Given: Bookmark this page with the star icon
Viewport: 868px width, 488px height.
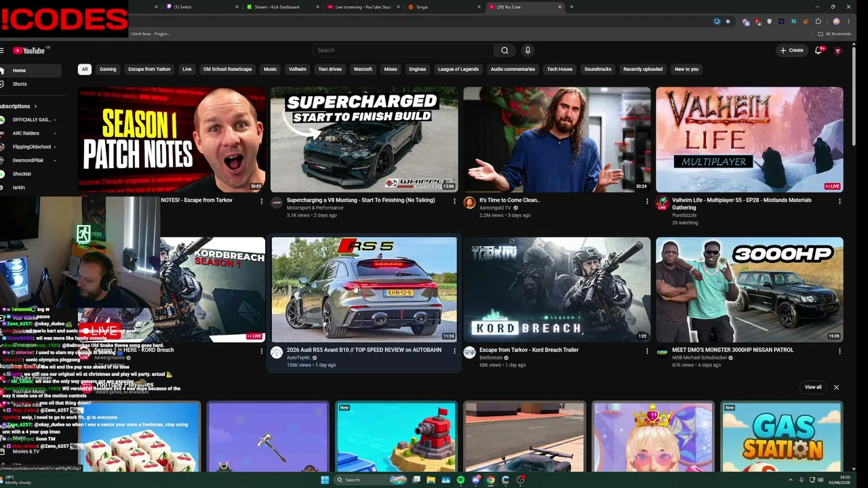Looking at the screenshot, I should click(728, 22).
